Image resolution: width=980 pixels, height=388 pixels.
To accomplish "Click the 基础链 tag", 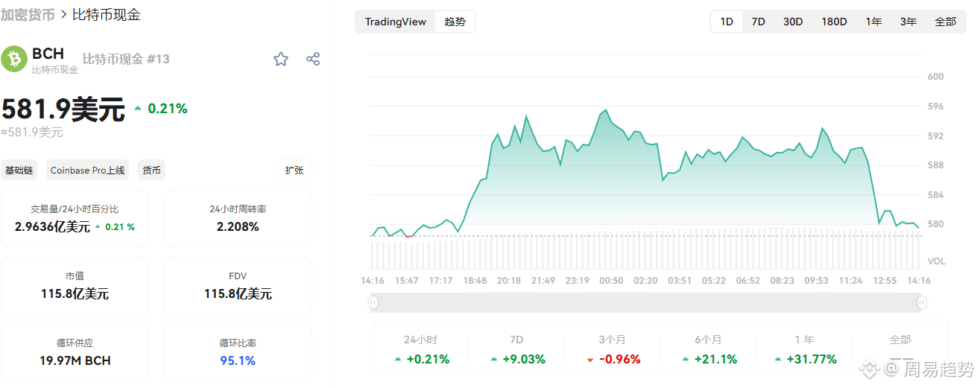I will [x=19, y=170].
